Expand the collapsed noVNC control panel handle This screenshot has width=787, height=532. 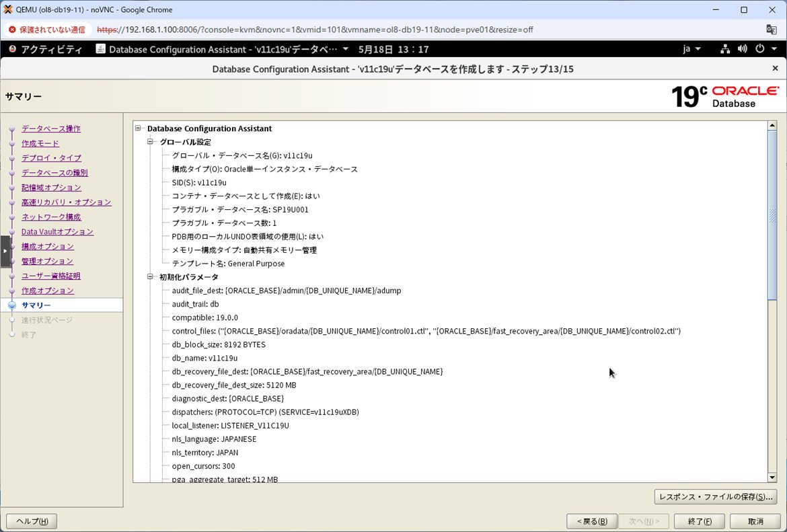point(5,251)
